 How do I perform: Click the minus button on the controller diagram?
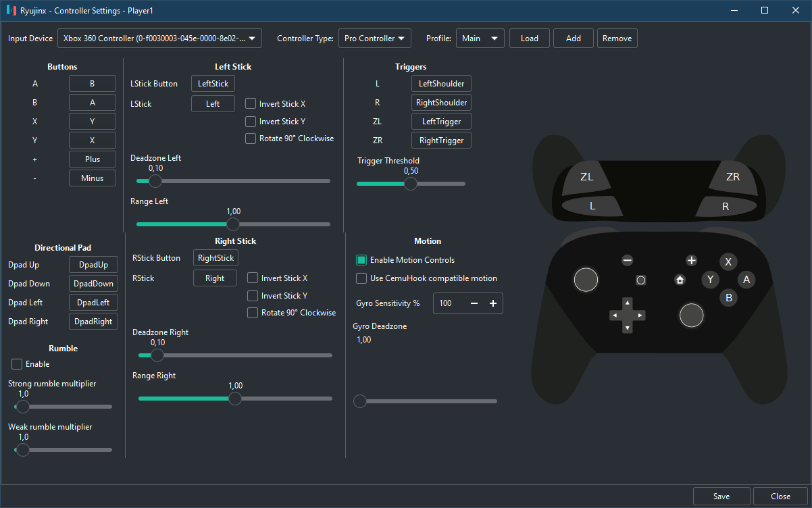pos(628,260)
